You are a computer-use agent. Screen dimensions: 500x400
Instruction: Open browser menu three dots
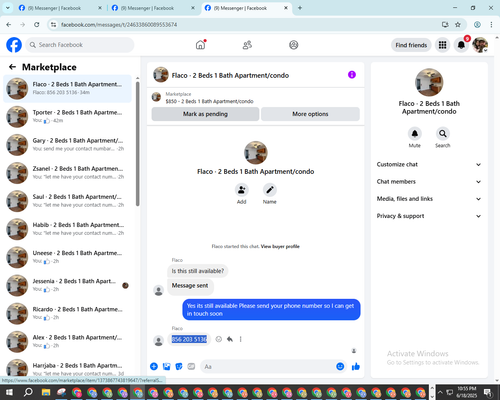pyautogui.click(x=491, y=25)
